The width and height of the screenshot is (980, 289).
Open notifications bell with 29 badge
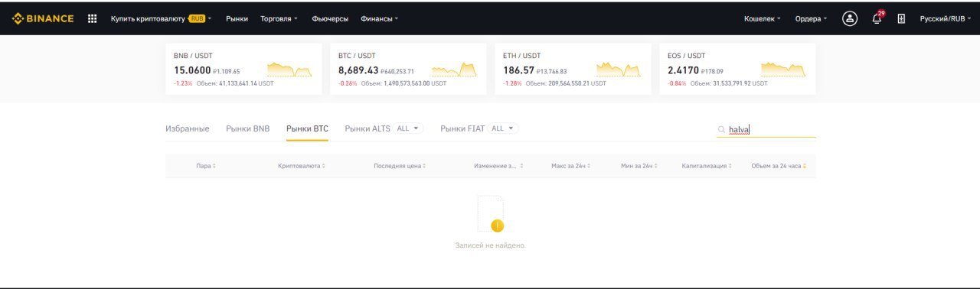[x=877, y=18]
